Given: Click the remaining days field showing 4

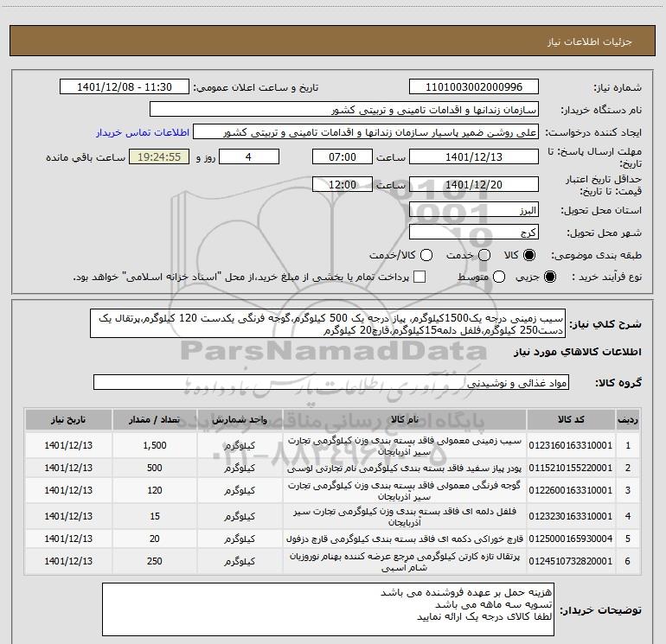Looking at the screenshot, I should 249,156.
